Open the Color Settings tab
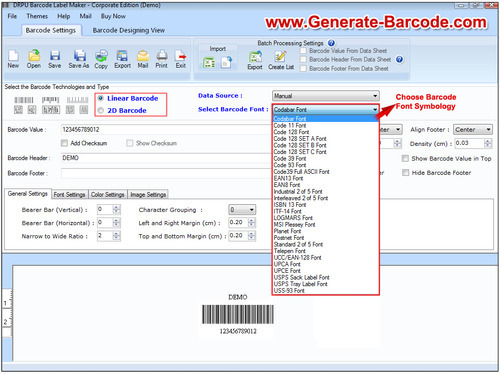 click(x=107, y=194)
